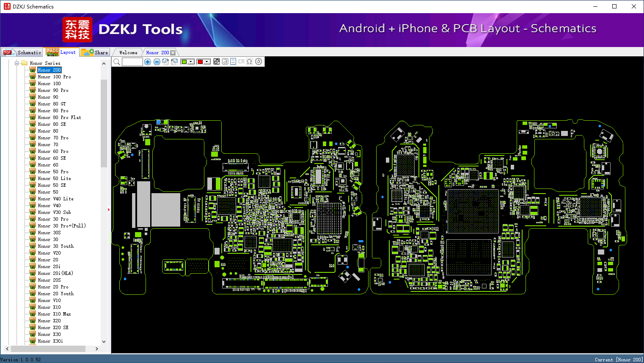The width and height of the screenshot is (644, 363).
Task: Select Honor X30i at the list bottom
Action: coord(50,341)
